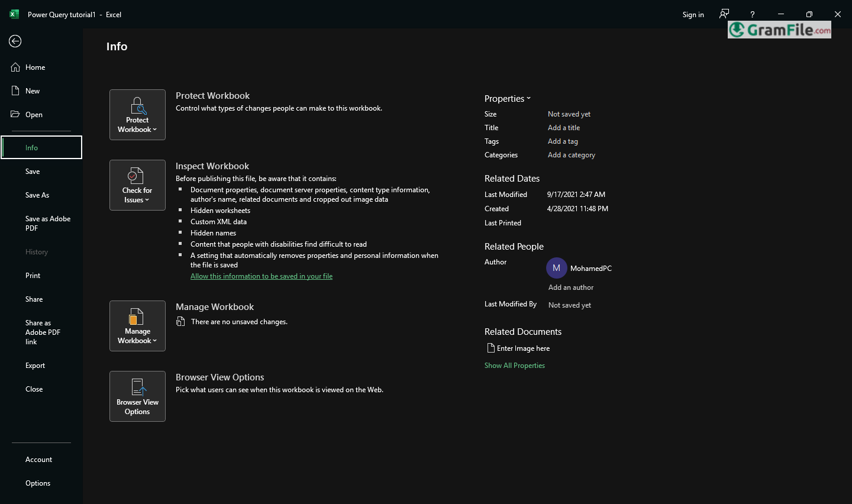
Task: Open the Account page
Action: coord(41,460)
